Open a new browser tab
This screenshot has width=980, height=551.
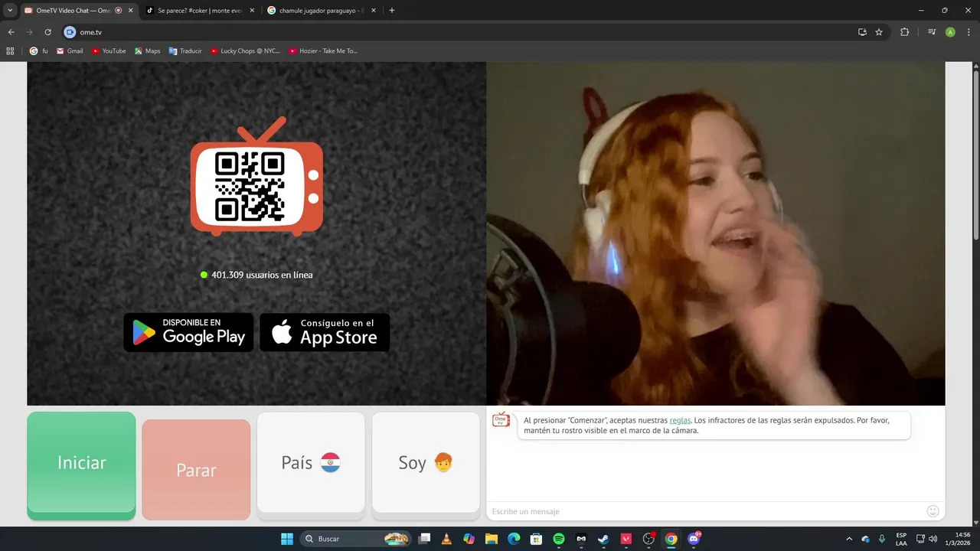[x=392, y=11]
